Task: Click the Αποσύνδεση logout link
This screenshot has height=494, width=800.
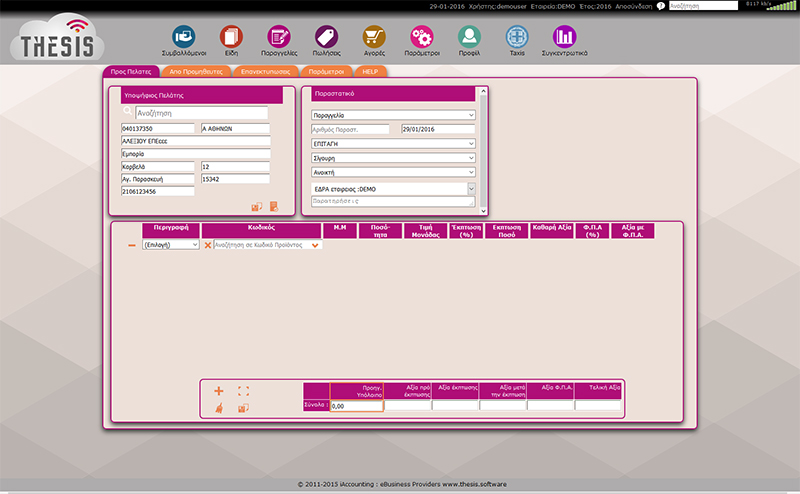Action: pos(634,6)
